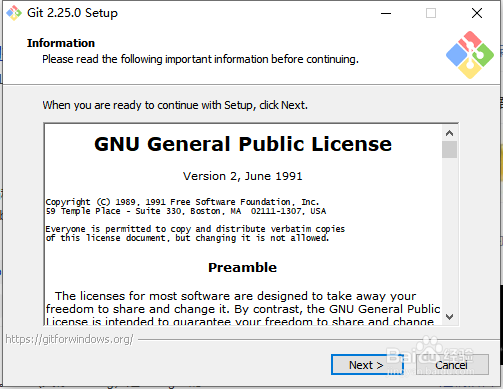Click the '59 Temple Place' address line
This screenshot has width=503, height=389.
tap(186, 211)
